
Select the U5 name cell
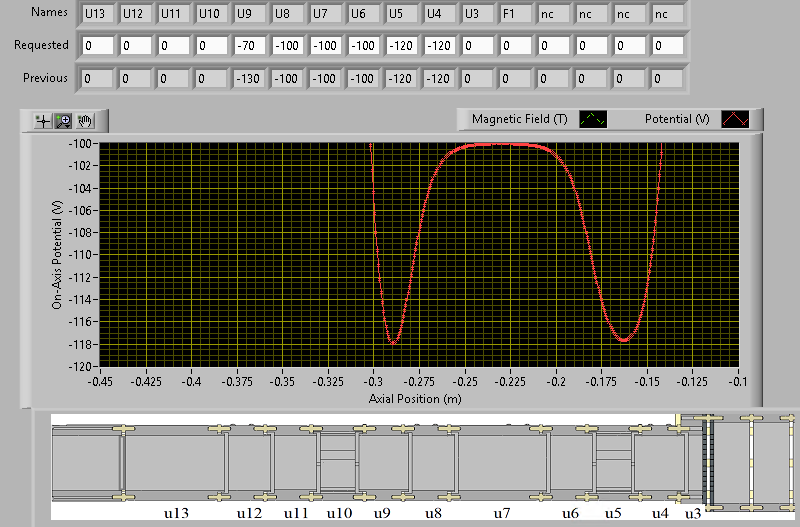(402, 14)
